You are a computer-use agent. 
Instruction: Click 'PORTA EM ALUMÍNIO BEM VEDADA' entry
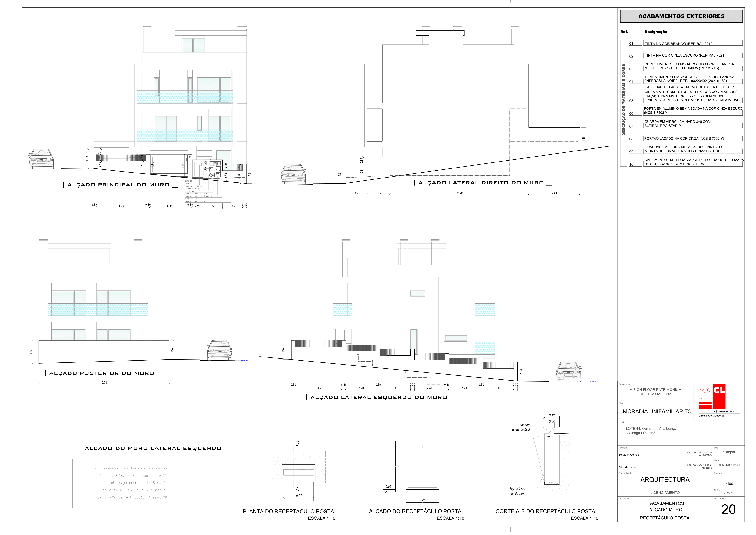point(693,110)
